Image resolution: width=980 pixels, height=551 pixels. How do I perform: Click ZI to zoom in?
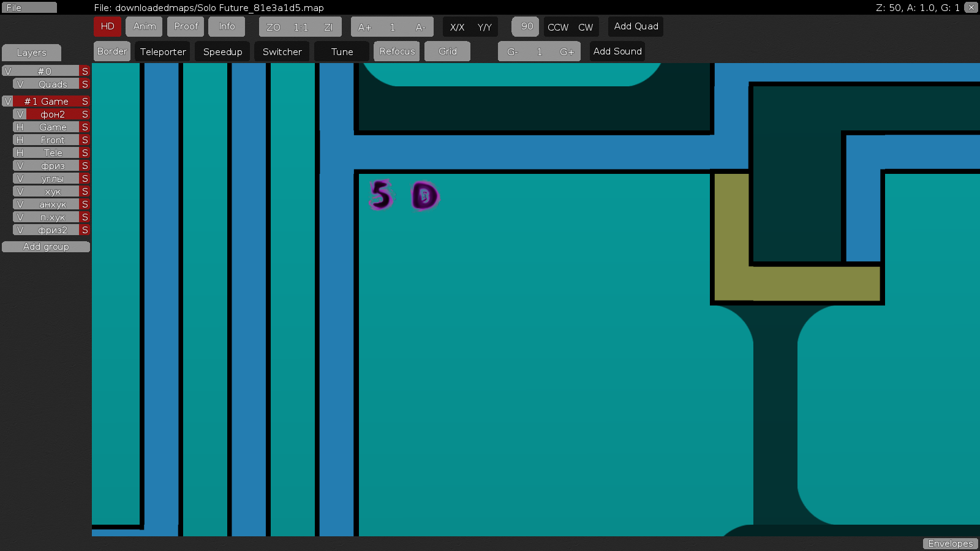329,26
